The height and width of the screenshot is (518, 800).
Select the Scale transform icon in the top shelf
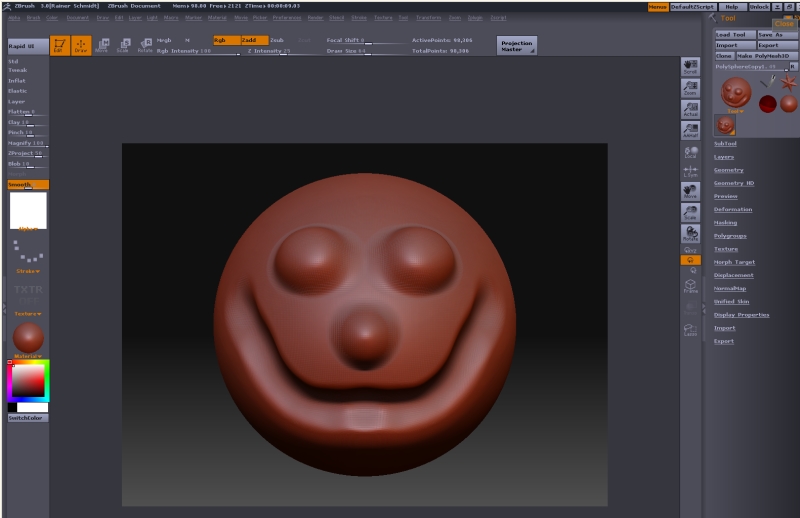coord(123,45)
